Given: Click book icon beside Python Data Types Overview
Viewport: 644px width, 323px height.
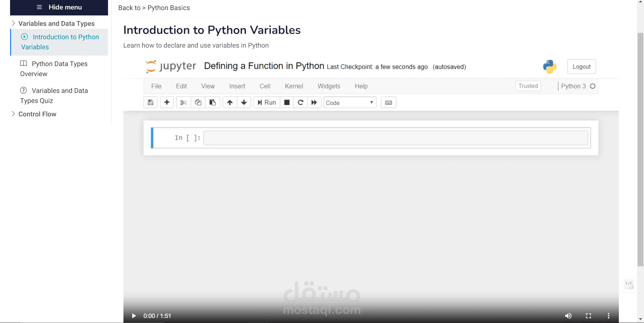Looking at the screenshot, I should [x=23, y=63].
